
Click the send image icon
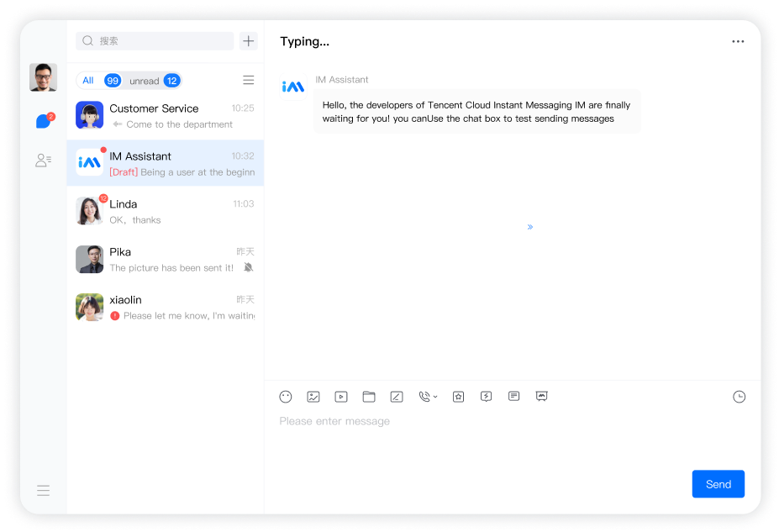313,397
